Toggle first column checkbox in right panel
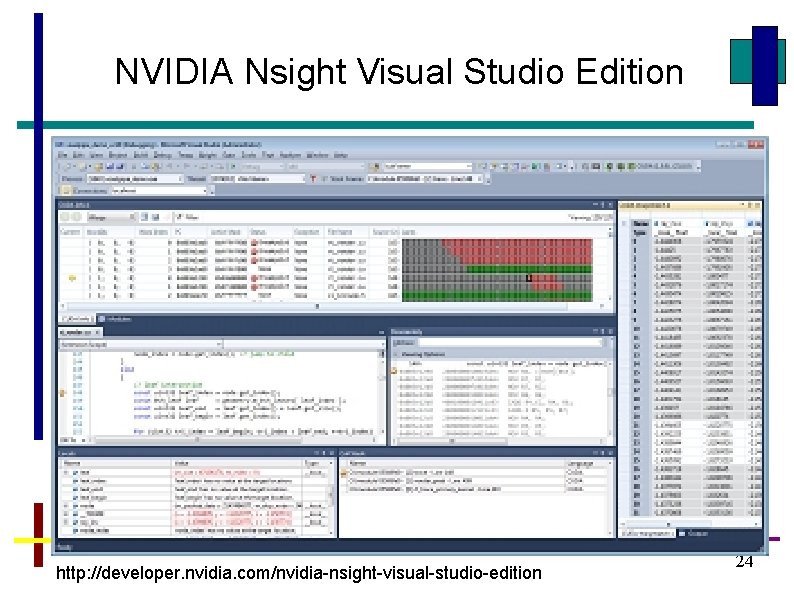The width and height of the screenshot is (794, 595). point(656,223)
